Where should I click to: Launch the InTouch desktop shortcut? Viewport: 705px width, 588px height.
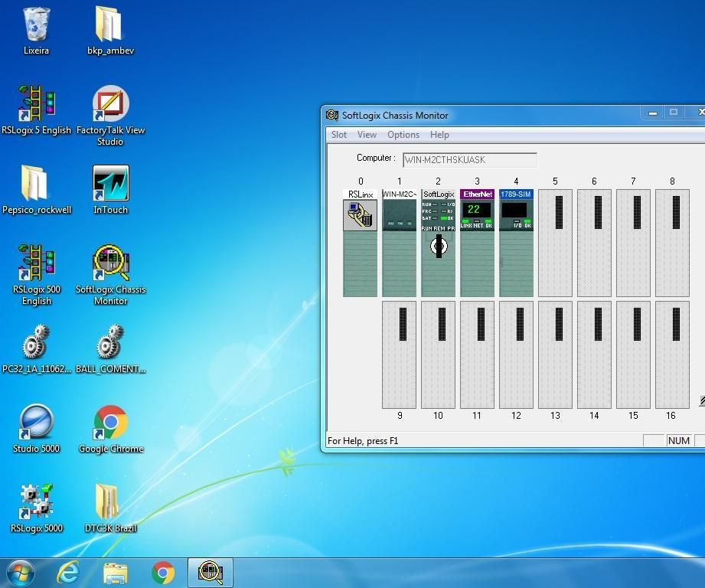click(110, 189)
